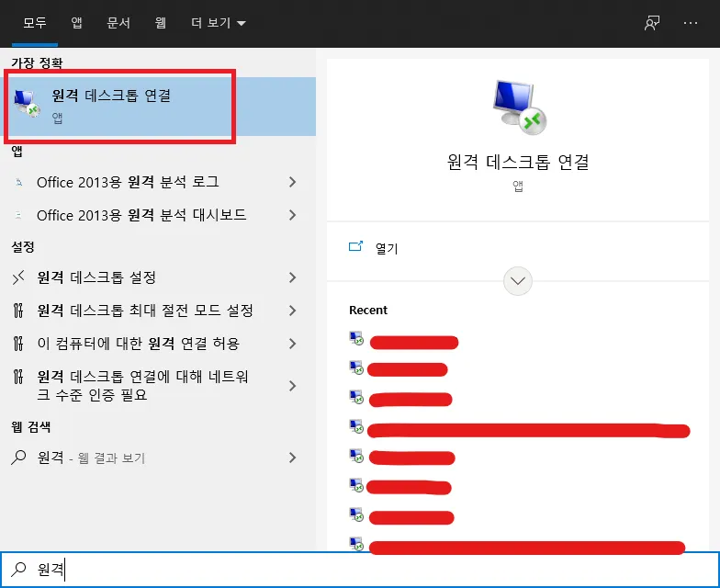
Task: Select 원격 데스크톱 연결 best match result
Action: pos(158,107)
